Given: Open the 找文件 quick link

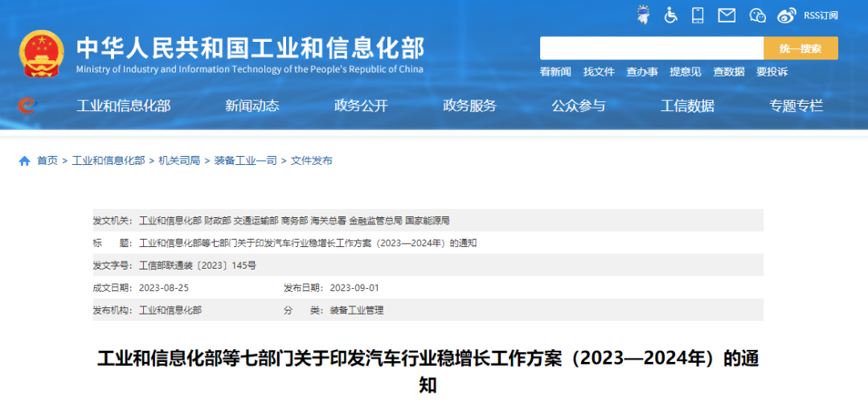Looking at the screenshot, I should (x=599, y=72).
